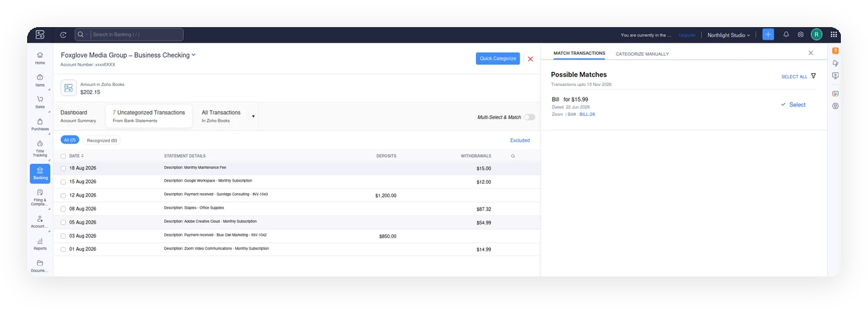Check the 03 Aug 2026 transaction
This screenshot has height=309, width=868.
(64, 236)
